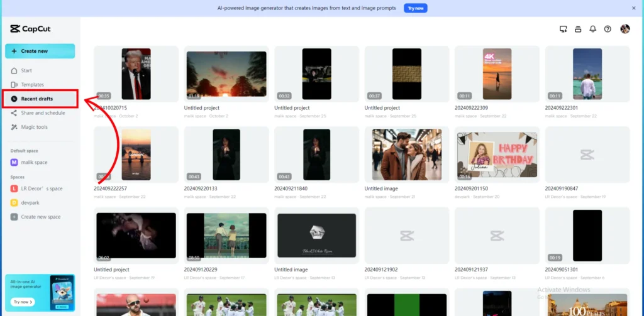Open Happy Birthday draft 202409201150

497,155
